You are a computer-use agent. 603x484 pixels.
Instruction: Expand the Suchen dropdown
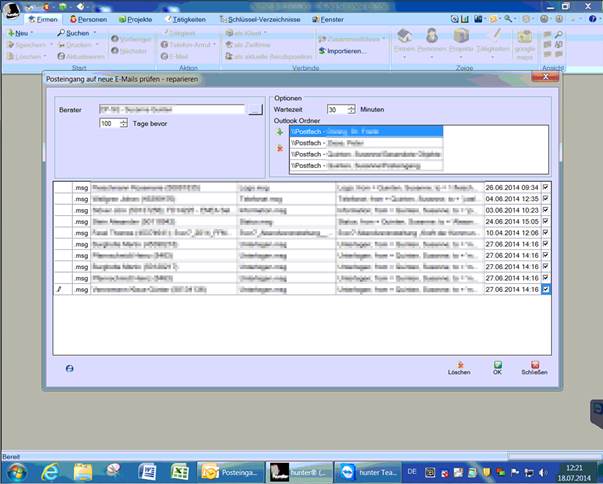coord(76,33)
